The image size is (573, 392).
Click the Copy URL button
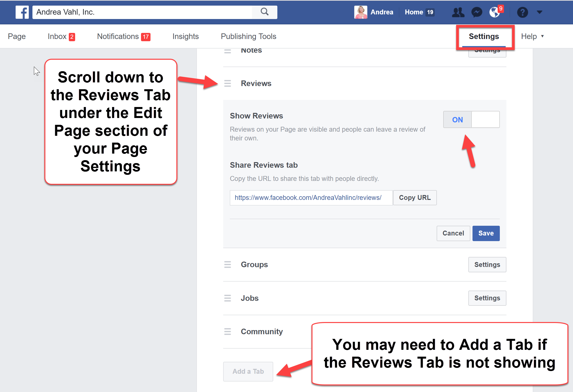pos(414,197)
